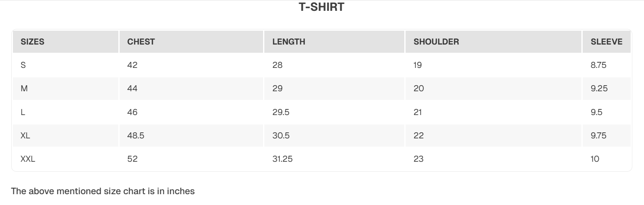644x205 pixels.
Task: Click the LENGTH column header
Action: click(289, 42)
